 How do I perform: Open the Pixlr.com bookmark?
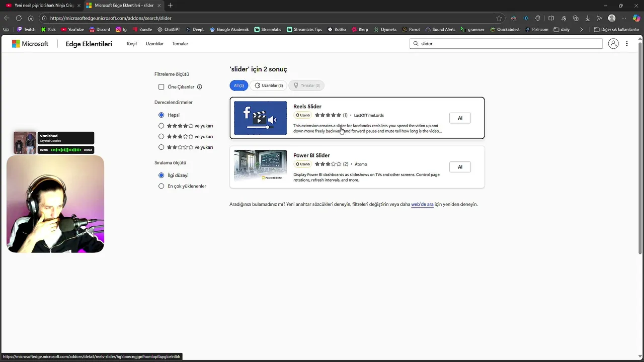point(536,30)
